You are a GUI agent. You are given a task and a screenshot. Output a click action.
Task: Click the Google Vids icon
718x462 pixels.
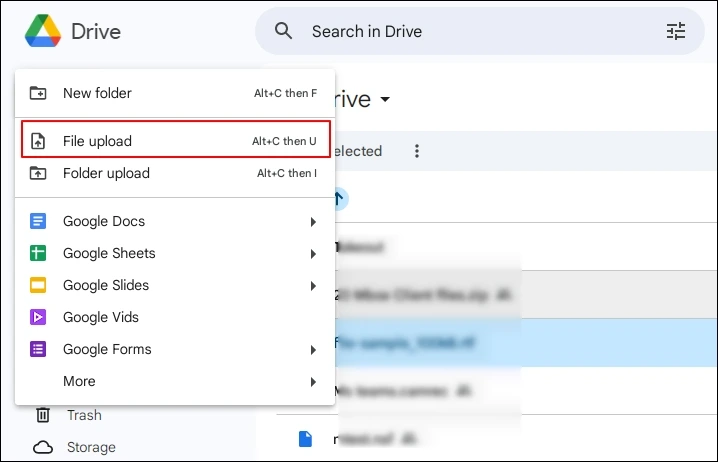tap(38, 317)
